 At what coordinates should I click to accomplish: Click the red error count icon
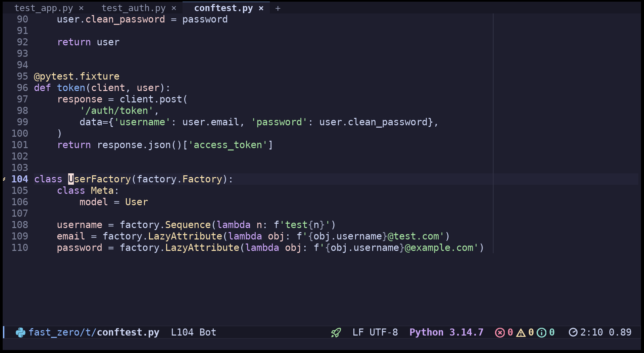point(500,333)
